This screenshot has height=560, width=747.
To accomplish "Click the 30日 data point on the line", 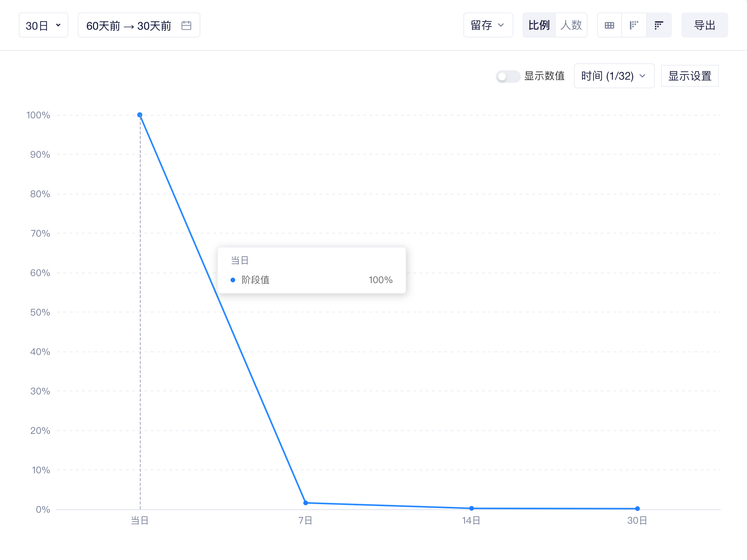I will click(637, 508).
